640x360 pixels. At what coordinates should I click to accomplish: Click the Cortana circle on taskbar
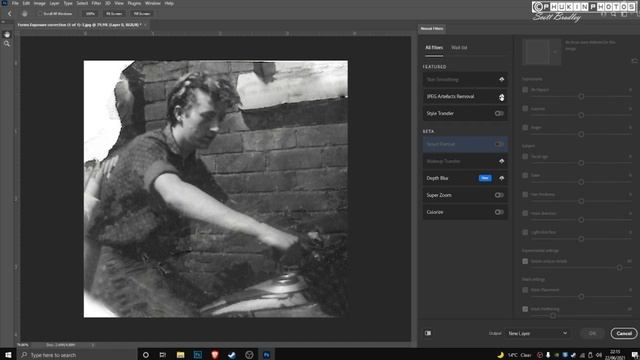coord(146,355)
